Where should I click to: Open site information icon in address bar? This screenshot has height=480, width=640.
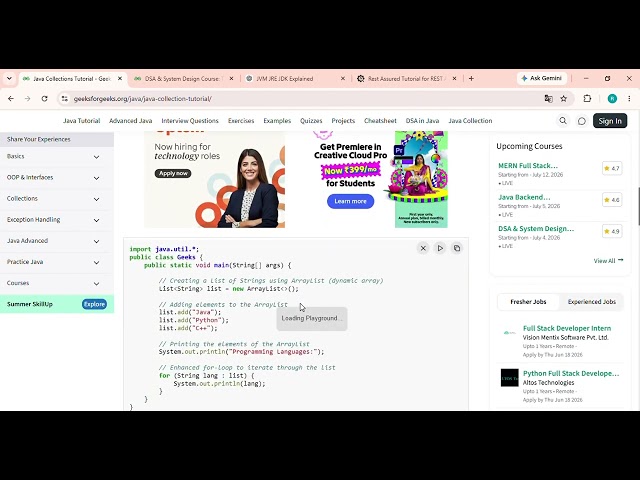(64, 99)
